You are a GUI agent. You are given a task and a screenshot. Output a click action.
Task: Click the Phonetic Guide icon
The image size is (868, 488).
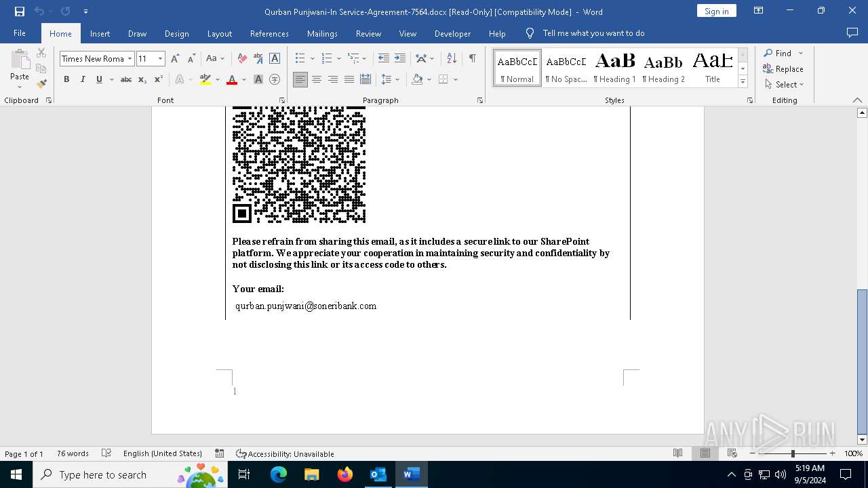pos(258,59)
